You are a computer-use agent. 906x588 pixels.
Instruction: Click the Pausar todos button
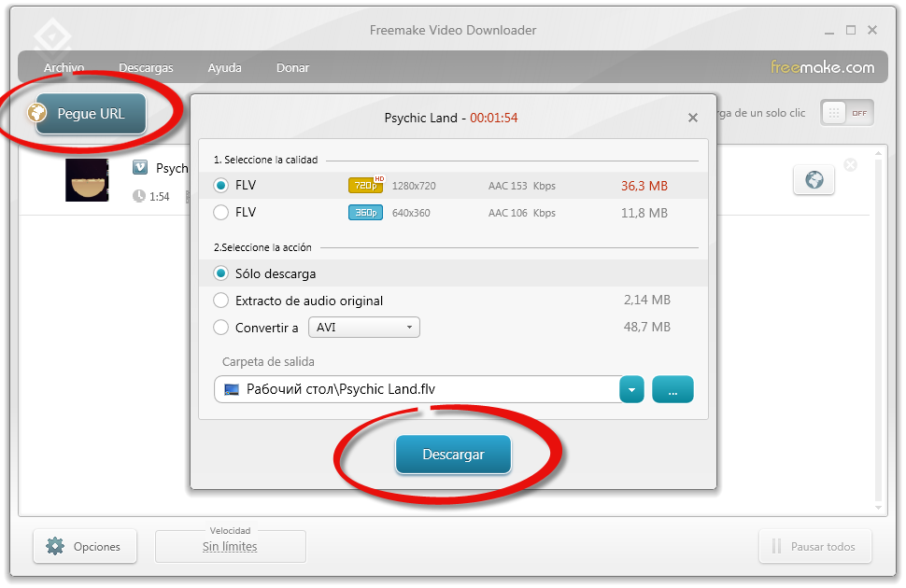pyautogui.click(x=814, y=546)
